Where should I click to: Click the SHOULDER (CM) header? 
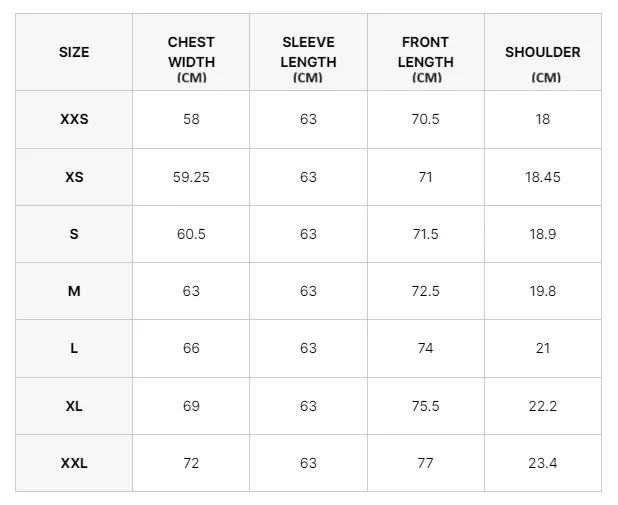tap(543, 64)
